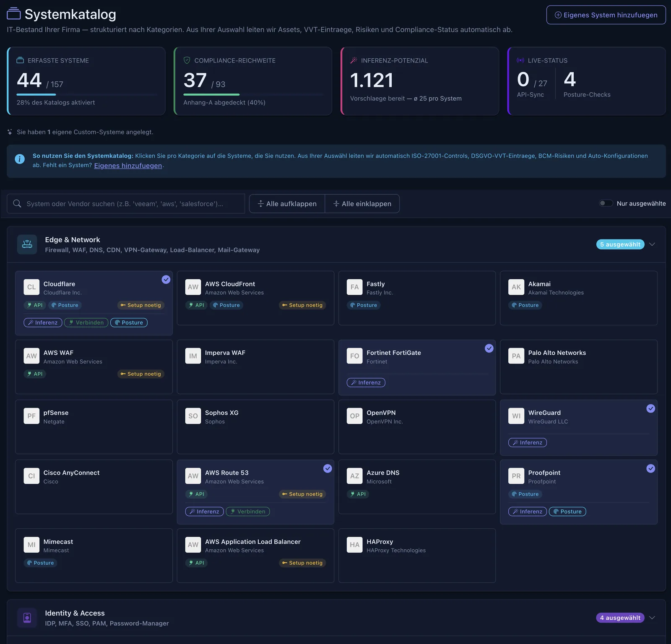Viewport: 671px width, 644px height.
Task: Open the Inferenz-Potenzial stat card
Action: coord(420,81)
